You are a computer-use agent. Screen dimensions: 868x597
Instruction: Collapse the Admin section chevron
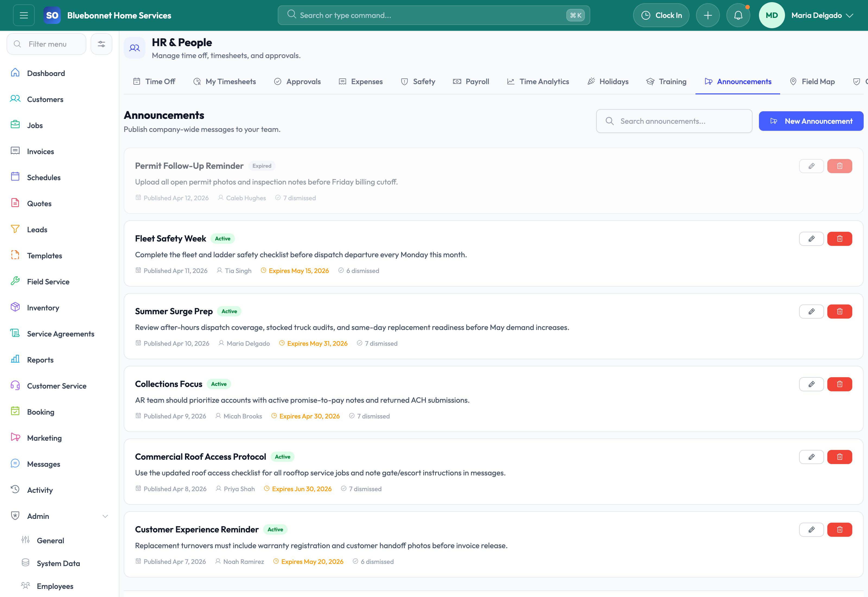[105, 517]
